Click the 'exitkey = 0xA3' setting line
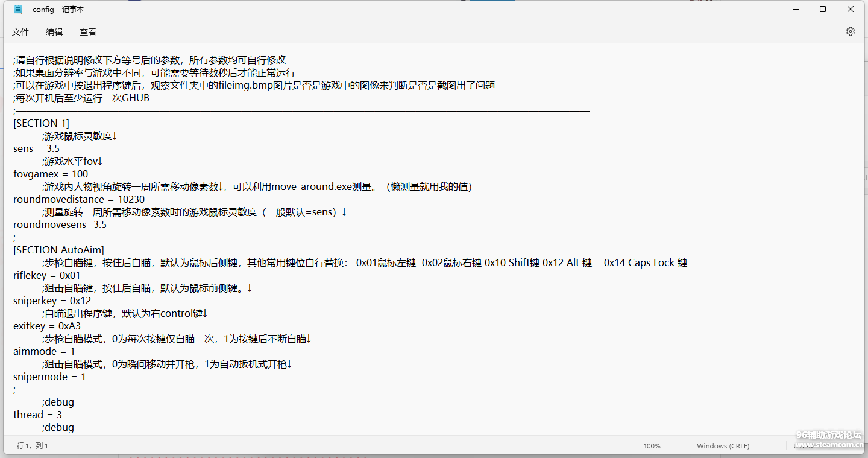 click(x=46, y=326)
